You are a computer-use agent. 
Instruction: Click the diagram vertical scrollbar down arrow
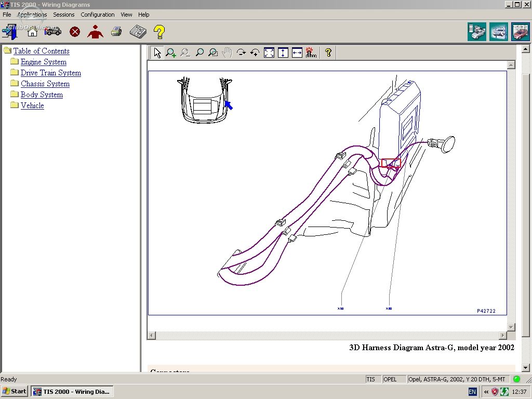pyautogui.click(x=511, y=327)
